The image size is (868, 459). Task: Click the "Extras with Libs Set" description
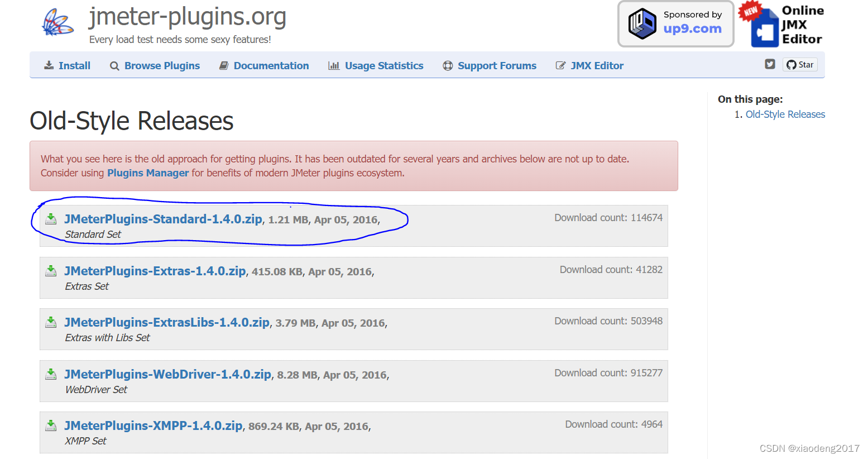coord(107,338)
